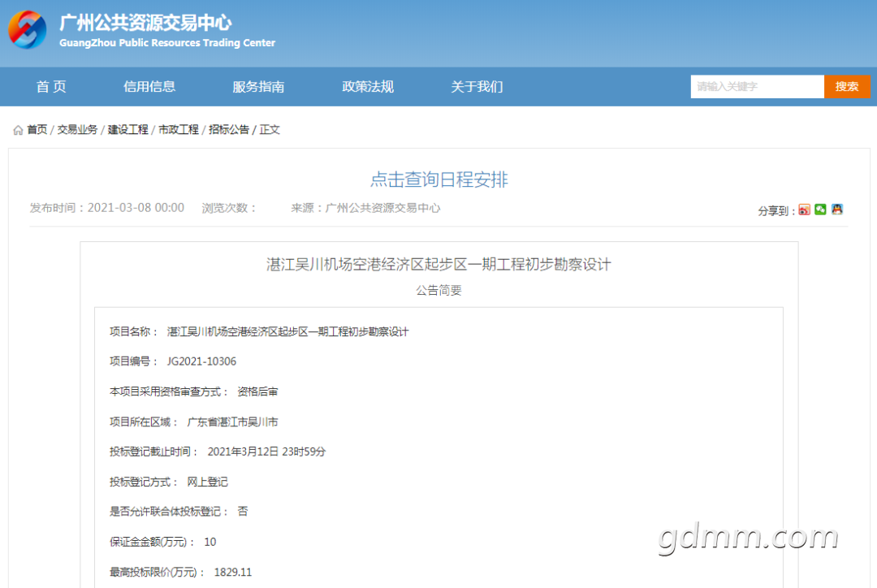Viewport: 877px width, 588px height.
Task: Open the 政策法规 navigation menu item
Action: point(368,87)
